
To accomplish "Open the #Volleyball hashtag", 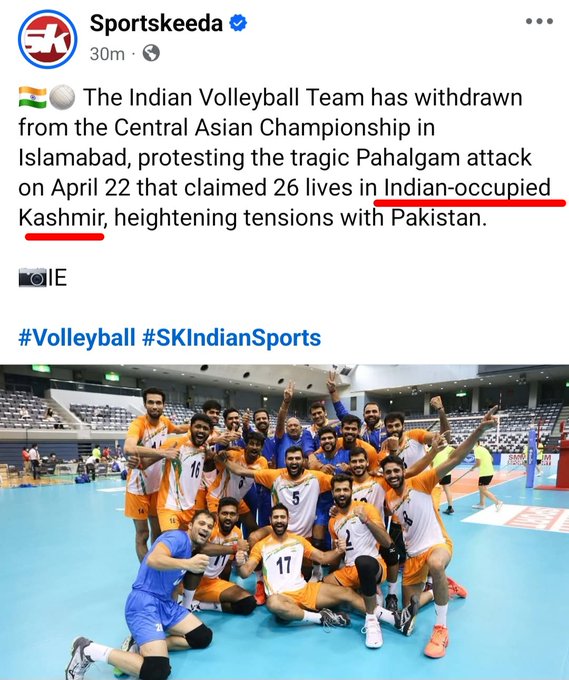I will [77, 337].
